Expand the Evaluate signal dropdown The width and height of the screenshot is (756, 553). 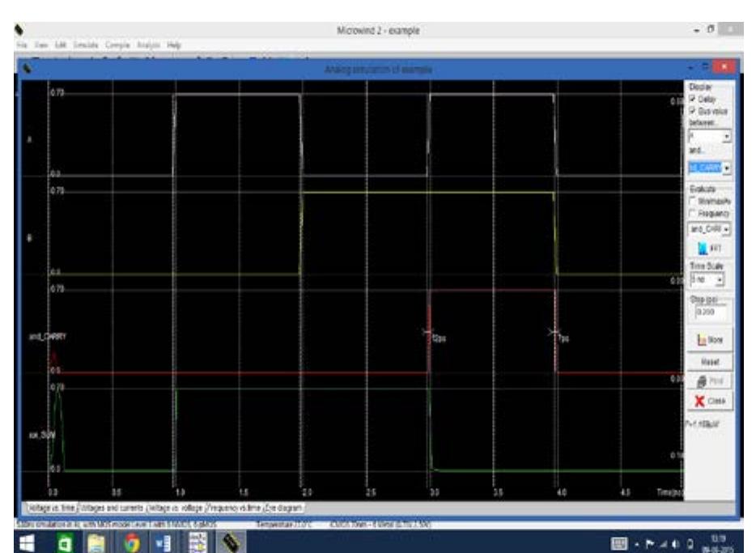pos(726,228)
